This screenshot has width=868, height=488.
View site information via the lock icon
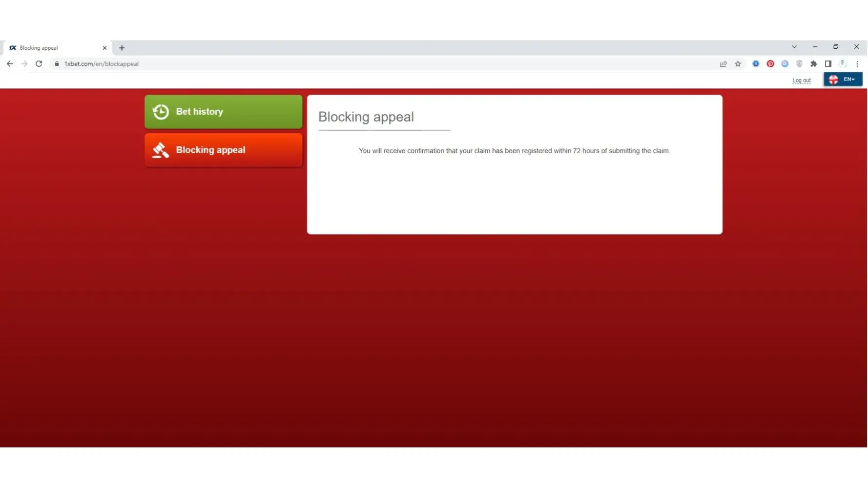pyautogui.click(x=57, y=64)
